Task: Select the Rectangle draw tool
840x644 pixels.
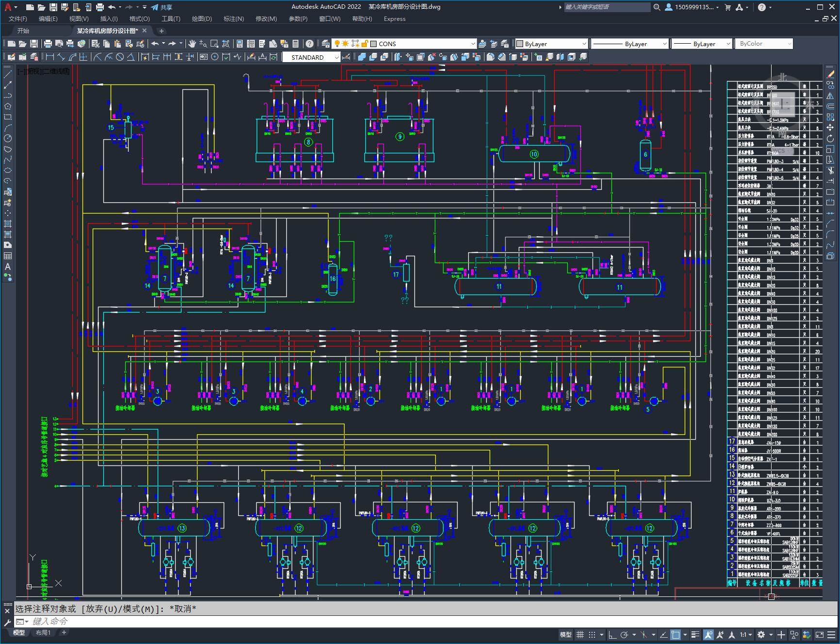Action: click(x=8, y=117)
